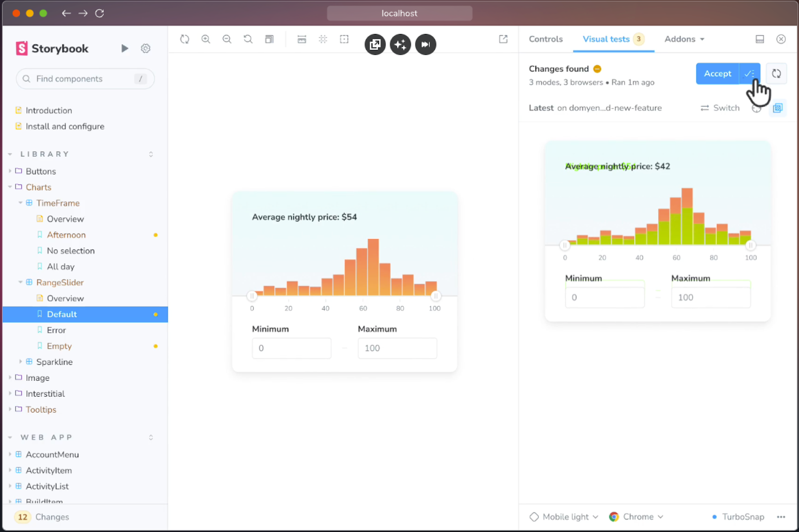Click the rerun visual tests icon
Image resolution: width=799 pixels, height=532 pixels.
pyautogui.click(x=776, y=74)
